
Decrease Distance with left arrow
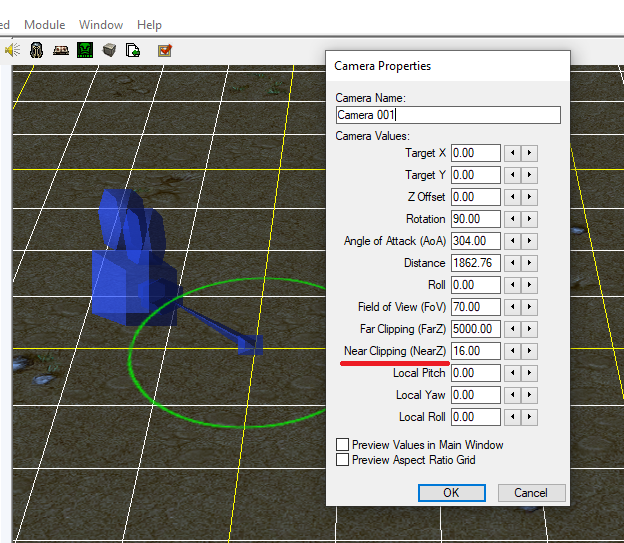pyautogui.click(x=513, y=263)
